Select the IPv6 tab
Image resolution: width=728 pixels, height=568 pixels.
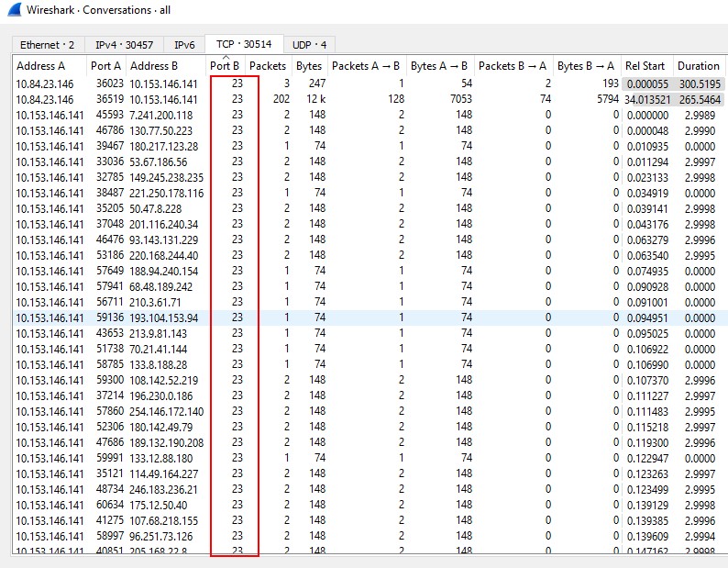(x=184, y=44)
